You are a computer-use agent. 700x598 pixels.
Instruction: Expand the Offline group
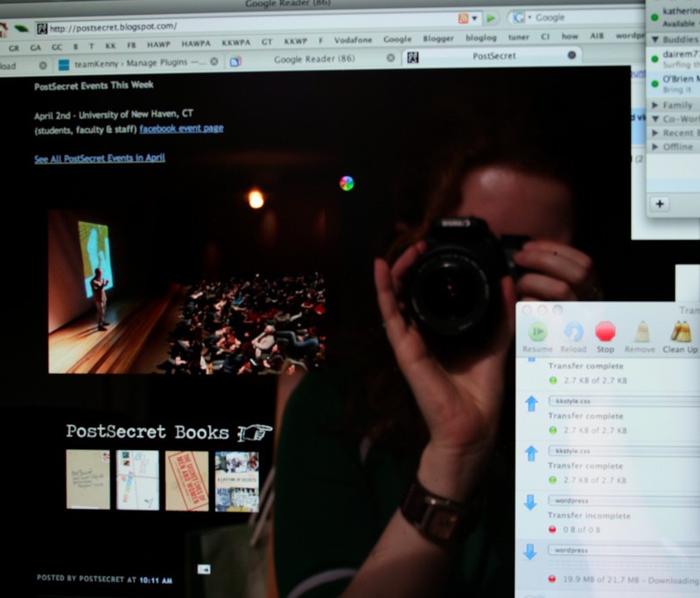[x=654, y=147]
